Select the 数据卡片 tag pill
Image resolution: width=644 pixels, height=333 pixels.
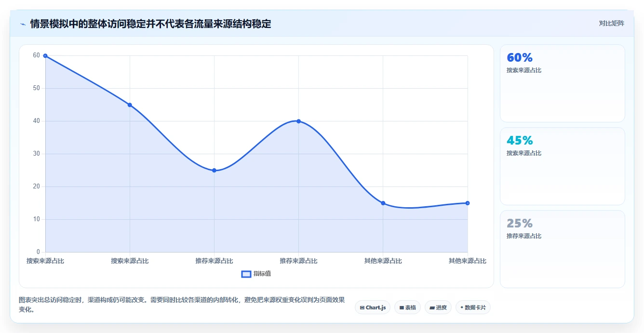(473, 307)
